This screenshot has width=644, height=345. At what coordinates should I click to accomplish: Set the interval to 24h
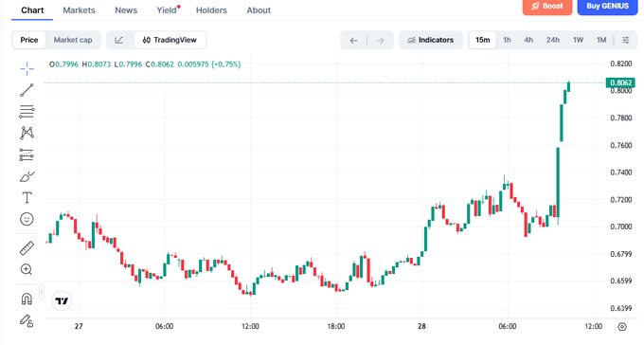(x=553, y=40)
